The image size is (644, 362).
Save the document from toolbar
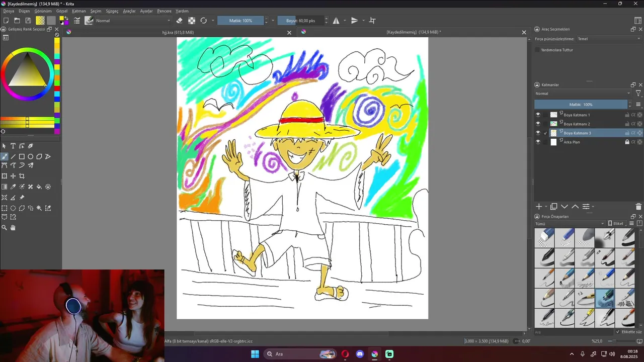tap(28, 21)
